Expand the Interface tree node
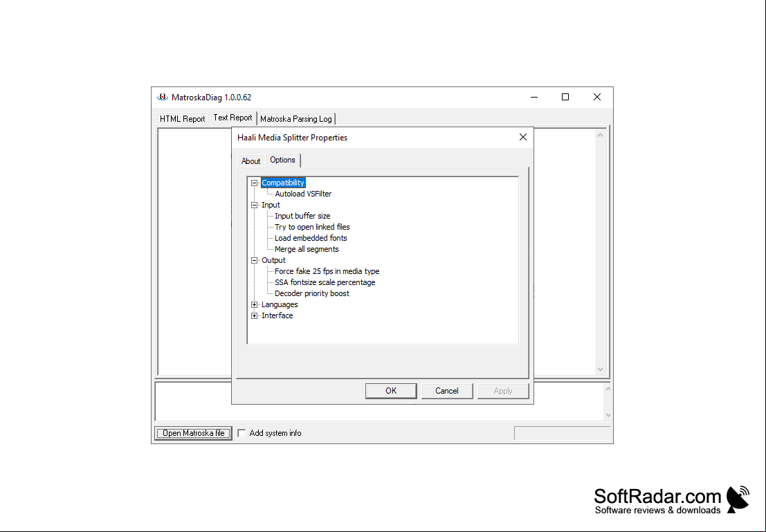 (x=254, y=315)
